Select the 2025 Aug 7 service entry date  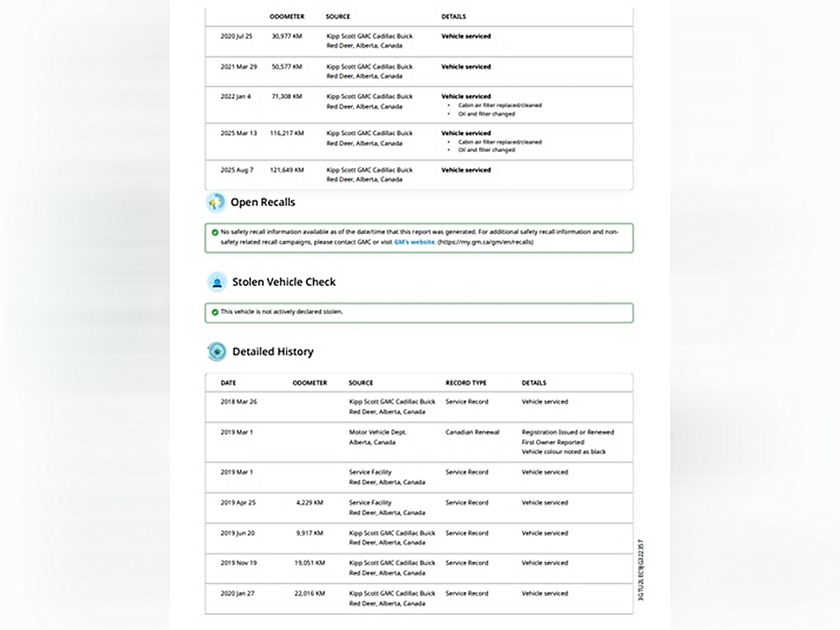coord(236,171)
